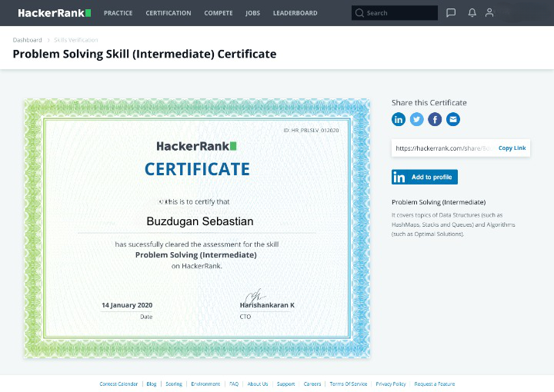Viewport: 554px width, 392px height.
Task: Open the Practice menu
Action: (118, 13)
